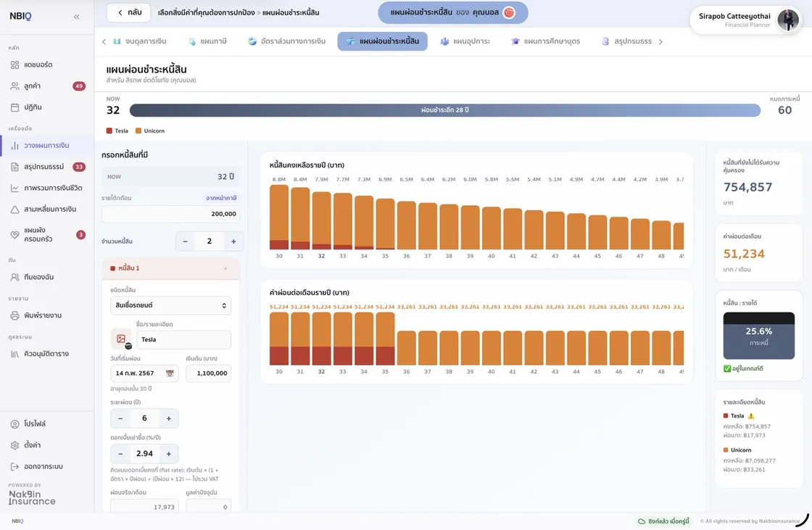Image resolution: width=812 pixels, height=530 pixels.
Task: Click age 30 bar in หนี้สินคงเหลือรายปี chart
Action: (x=279, y=217)
